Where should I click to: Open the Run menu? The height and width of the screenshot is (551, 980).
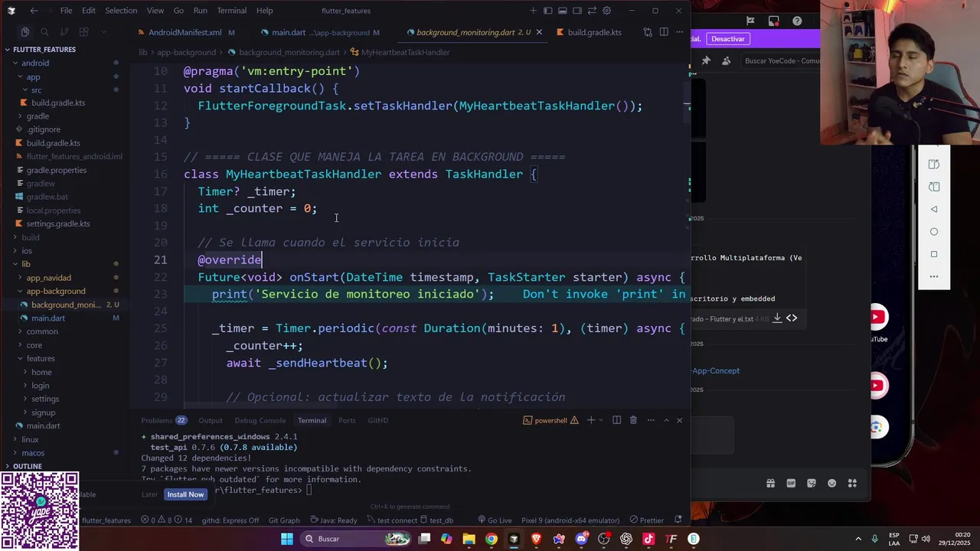coord(200,11)
